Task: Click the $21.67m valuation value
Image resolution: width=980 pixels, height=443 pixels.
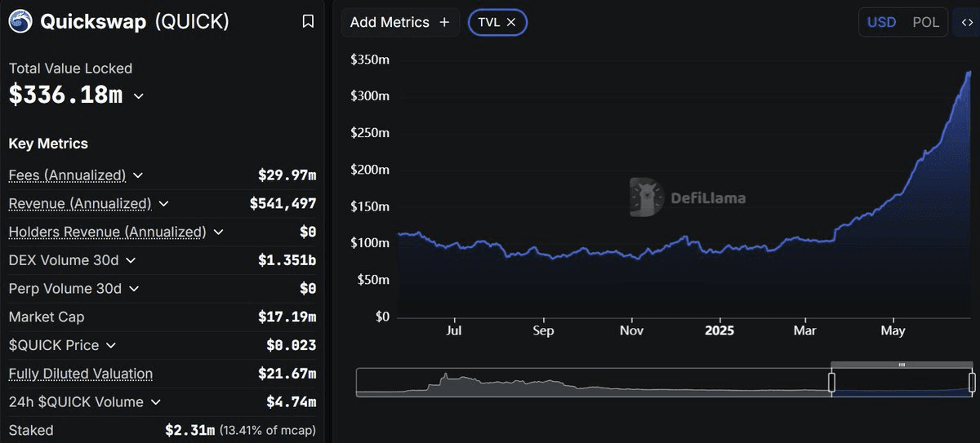Action: (287, 374)
